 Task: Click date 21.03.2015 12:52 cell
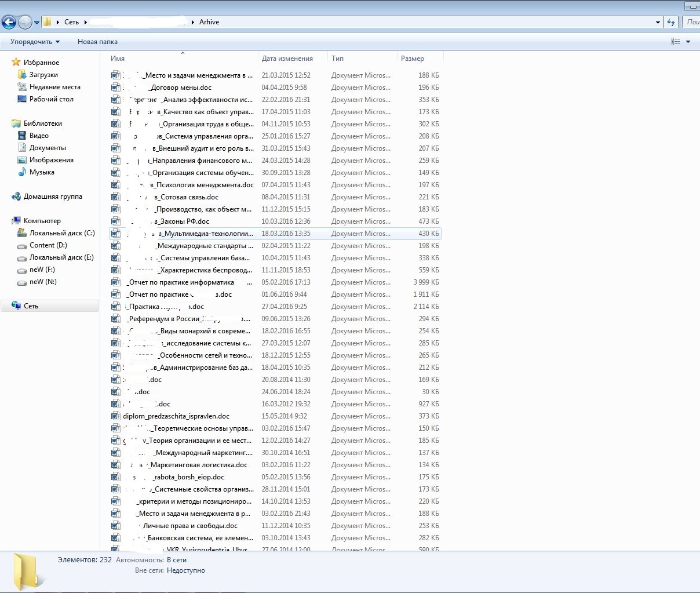click(x=286, y=75)
